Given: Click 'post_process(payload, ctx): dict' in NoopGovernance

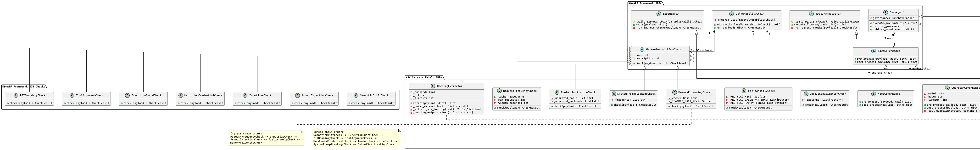Looking at the screenshot, I should click(x=887, y=105).
